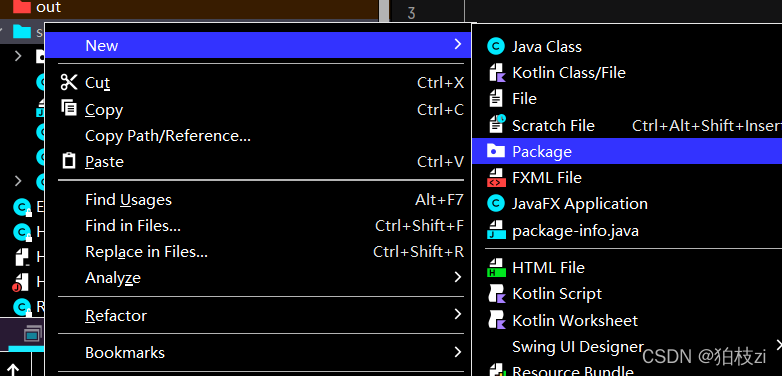Expand the New submenu chevron
The image size is (782, 376).
pyautogui.click(x=458, y=45)
